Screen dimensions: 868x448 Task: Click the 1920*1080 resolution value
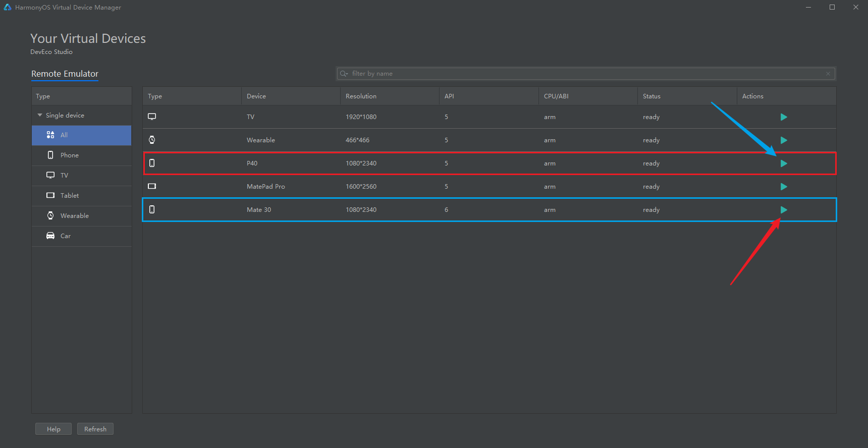pos(361,117)
